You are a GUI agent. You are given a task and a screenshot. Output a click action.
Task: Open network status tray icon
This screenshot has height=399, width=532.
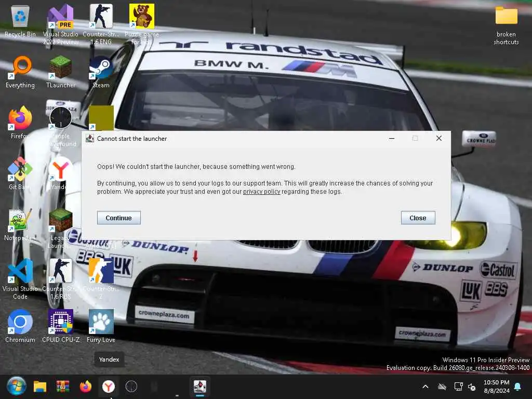pos(458,387)
